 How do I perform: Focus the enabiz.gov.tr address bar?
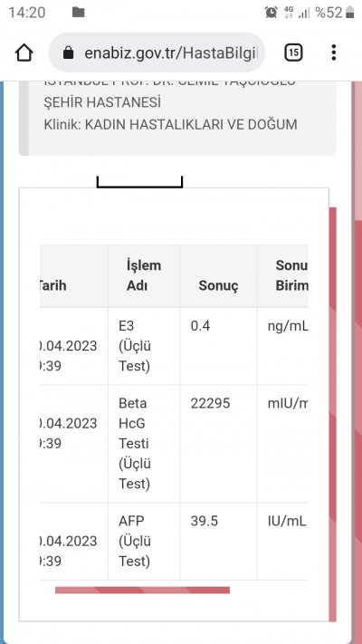pos(157,53)
